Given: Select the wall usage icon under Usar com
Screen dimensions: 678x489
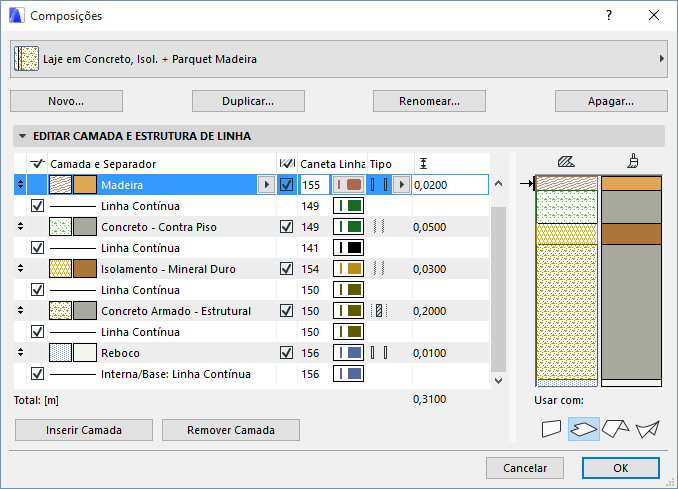Looking at the screenshot, I should 551,429.
